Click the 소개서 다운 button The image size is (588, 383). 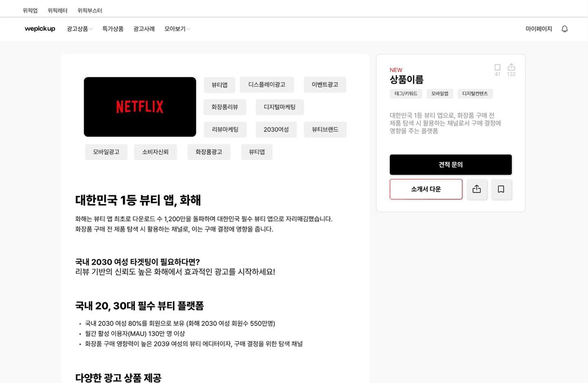pos(426,189)
